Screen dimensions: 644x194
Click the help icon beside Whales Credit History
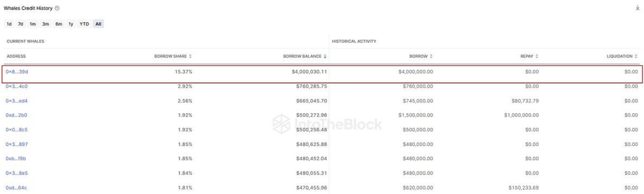point(57,8)
